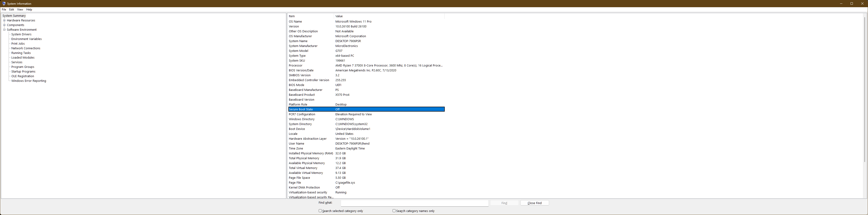
Task: Select the highlighted Secure Boot State row
Action: 366,109
